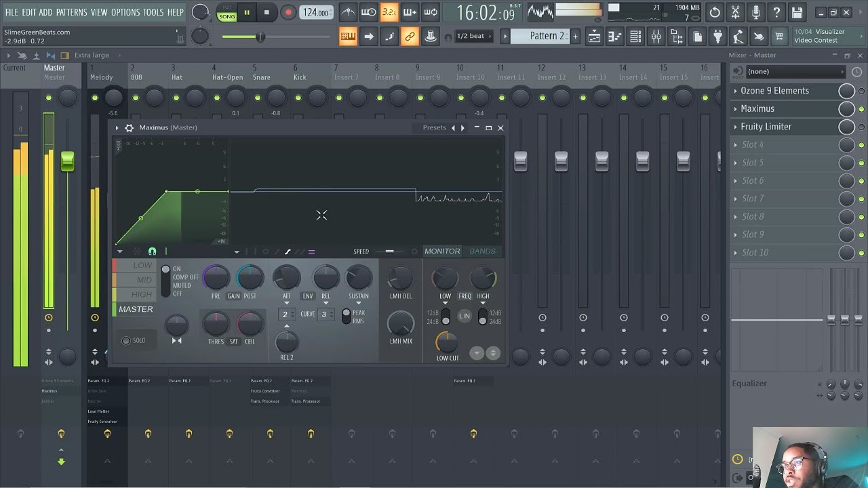Toggle the link/multilink to controllers icon
The height and width of the screenshot is (488, 868).
(x=410, y=37)
